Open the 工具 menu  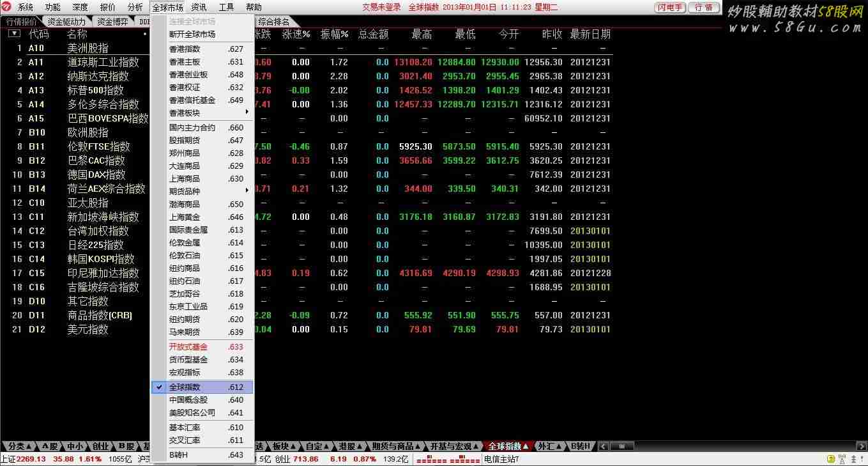coord(226,8)
